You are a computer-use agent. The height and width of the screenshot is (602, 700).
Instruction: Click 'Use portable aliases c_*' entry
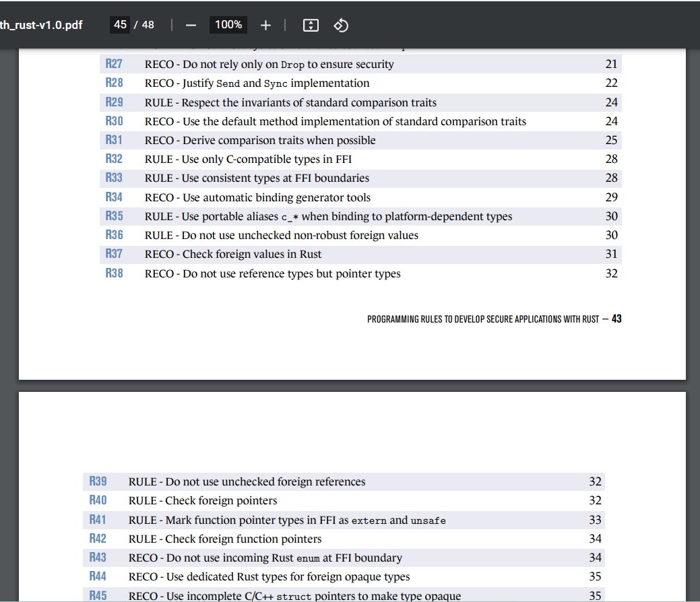tap(329, 216)
